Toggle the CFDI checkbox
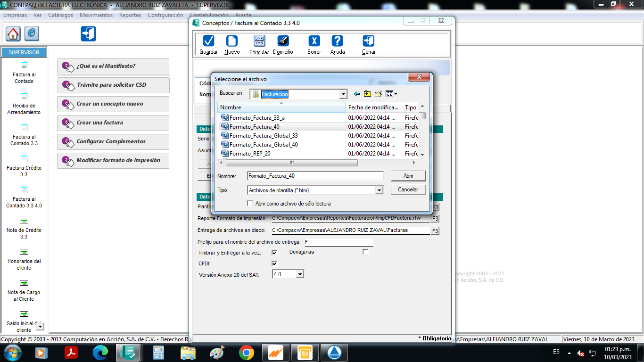This screenshot has height=362, width=644. pos(274,263)
